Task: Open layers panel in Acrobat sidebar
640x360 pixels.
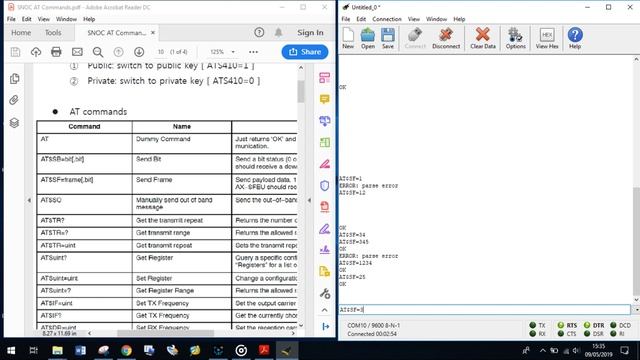Action: pyautogui.click(x=14, y=122)
